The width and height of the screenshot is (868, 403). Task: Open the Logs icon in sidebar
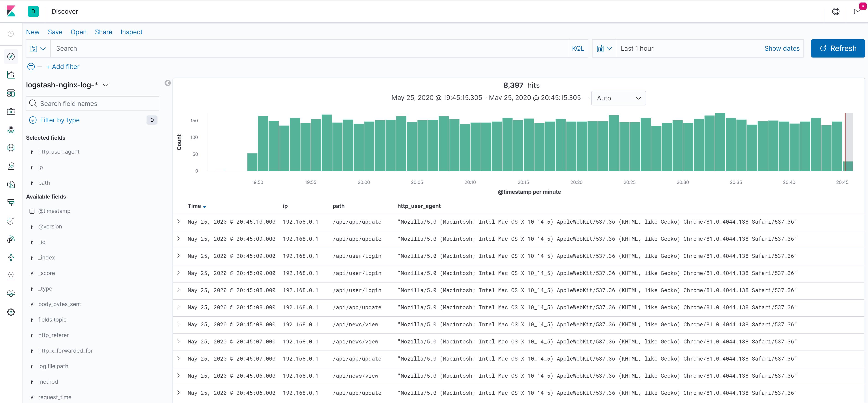(x=11, y=184)
